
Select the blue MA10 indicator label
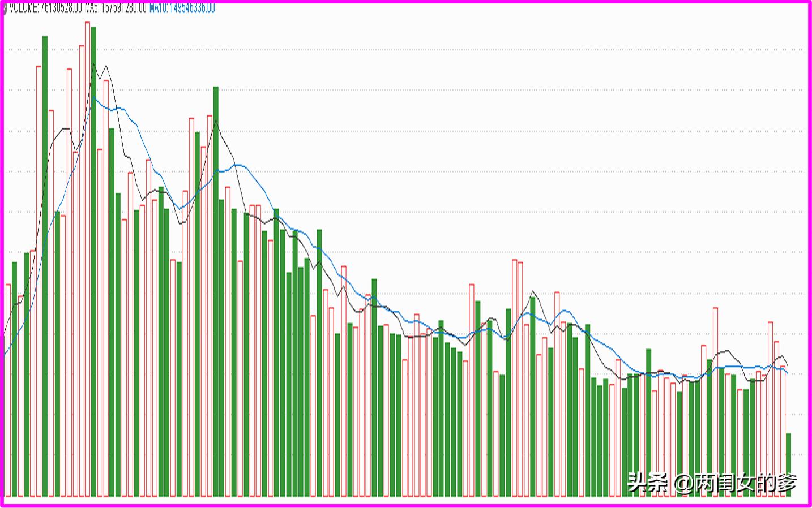182,8
